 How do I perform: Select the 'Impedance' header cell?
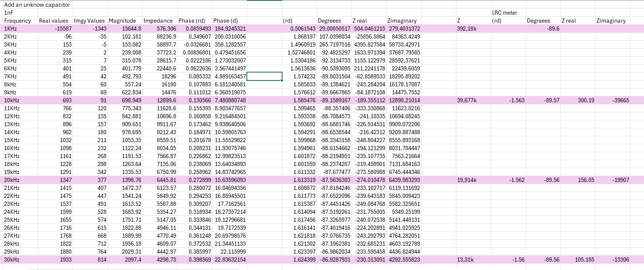coord(158,21)
